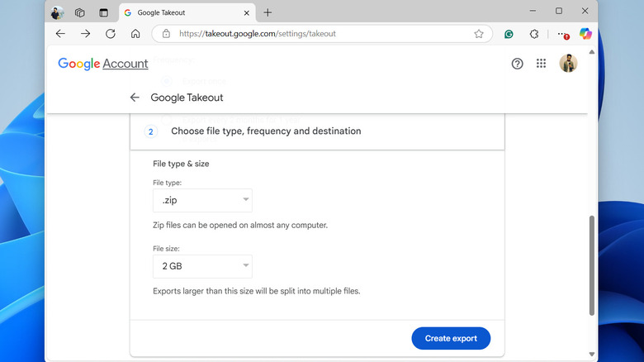
Task: Open a new browser tab
Action: [x=268, y=12]
